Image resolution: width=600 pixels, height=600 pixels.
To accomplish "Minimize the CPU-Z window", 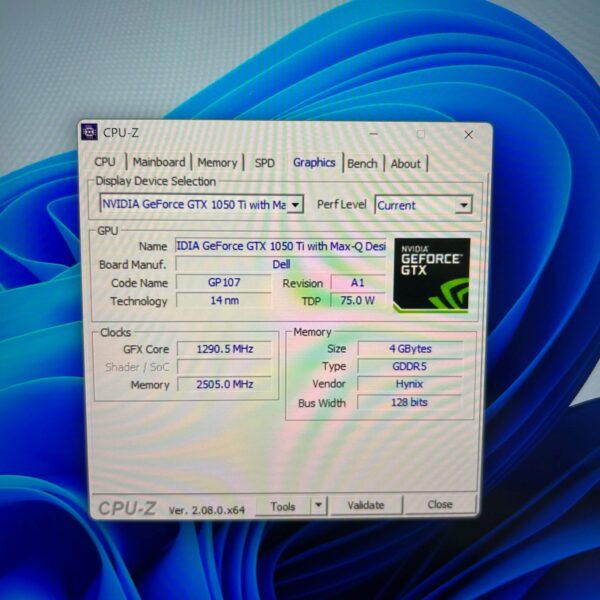I will click(374, 134).
